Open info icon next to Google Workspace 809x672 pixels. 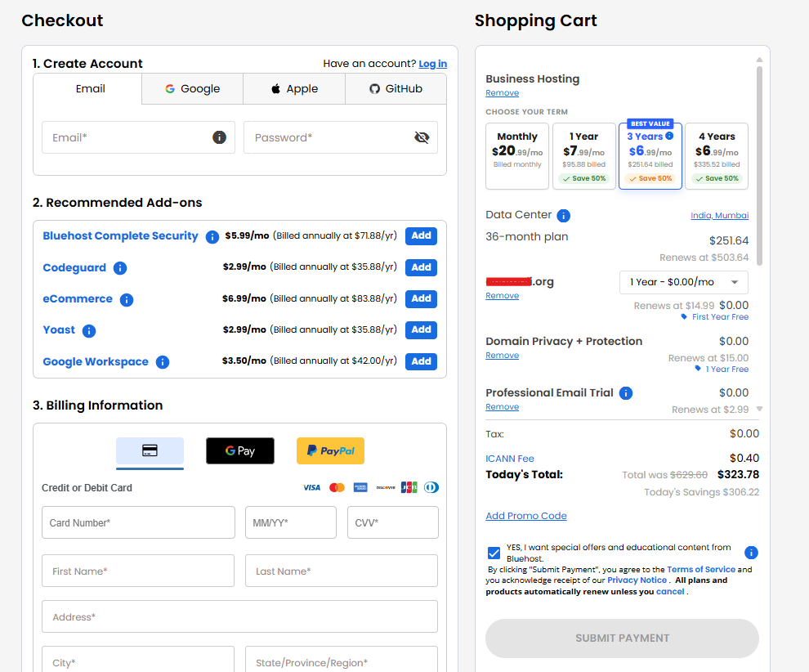click(x=163, y=362)
